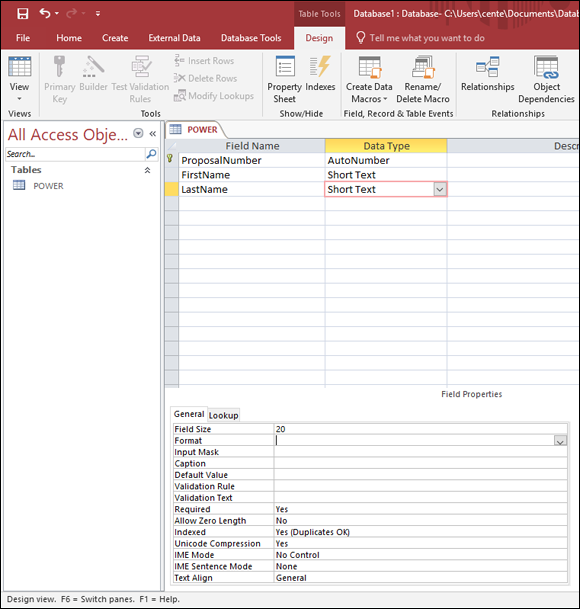Click the LastName field name cell
Image resolution: width=580 pixels, height=609 pixels.
coord(252,190)
